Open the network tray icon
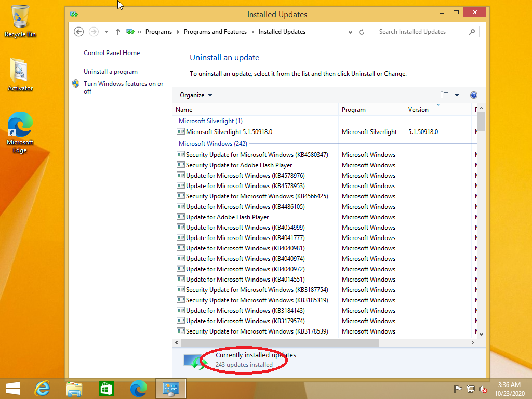This screenshot has height=399, width=532. click(x=471, y=389)
